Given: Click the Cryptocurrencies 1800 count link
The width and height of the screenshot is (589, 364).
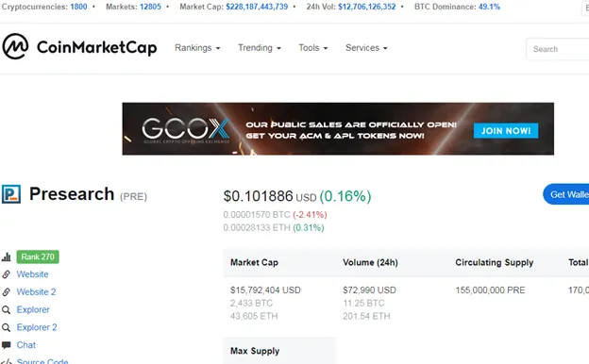Looking at the screenshot, I should [x=78, y=7].
